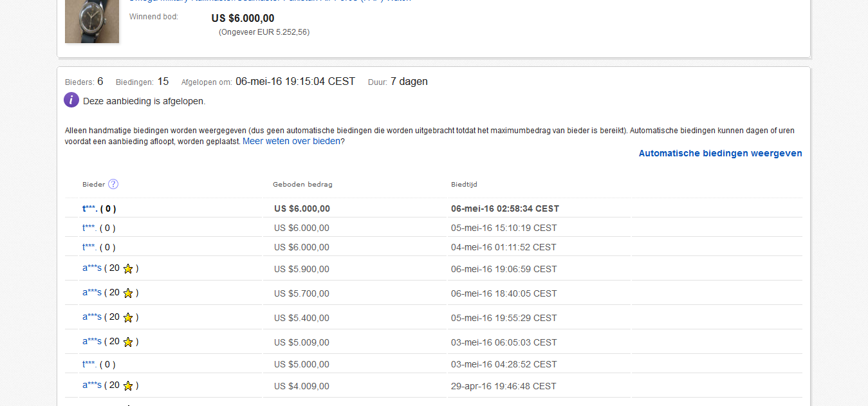Viewport: 868px width, 406px height.
Task: Click the bid amount US $5.700,00
Action: tap(302, 293)
